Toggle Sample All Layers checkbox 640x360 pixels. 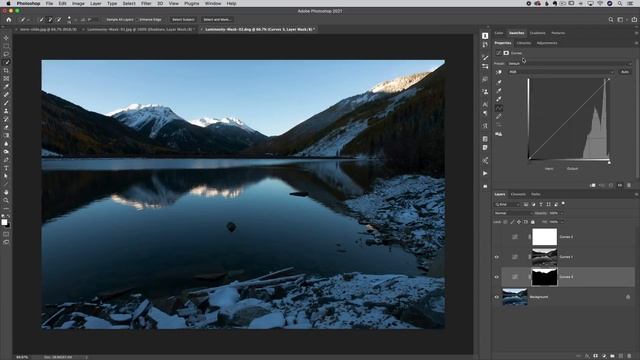pos(104,20)
